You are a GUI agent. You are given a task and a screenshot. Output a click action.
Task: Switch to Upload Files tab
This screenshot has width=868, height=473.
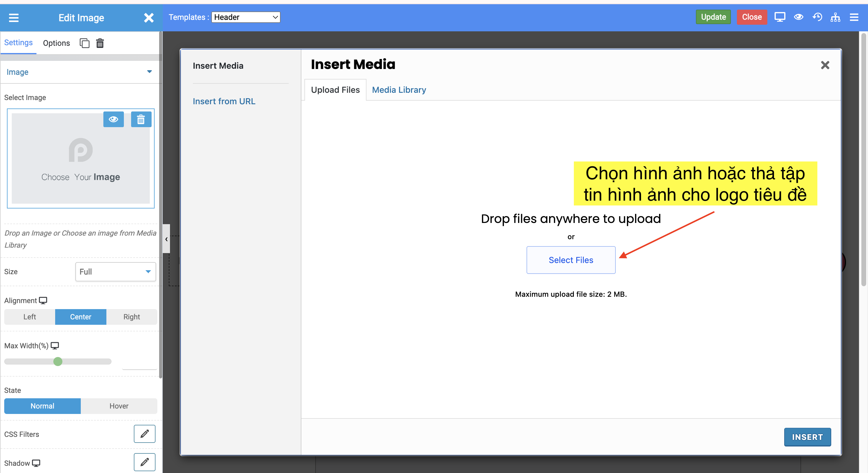pos(335,90)
